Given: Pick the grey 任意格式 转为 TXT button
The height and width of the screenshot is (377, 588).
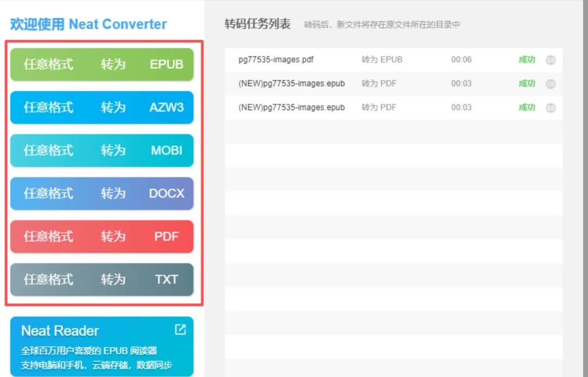Looking at the screenshot, I should (102, 280).
